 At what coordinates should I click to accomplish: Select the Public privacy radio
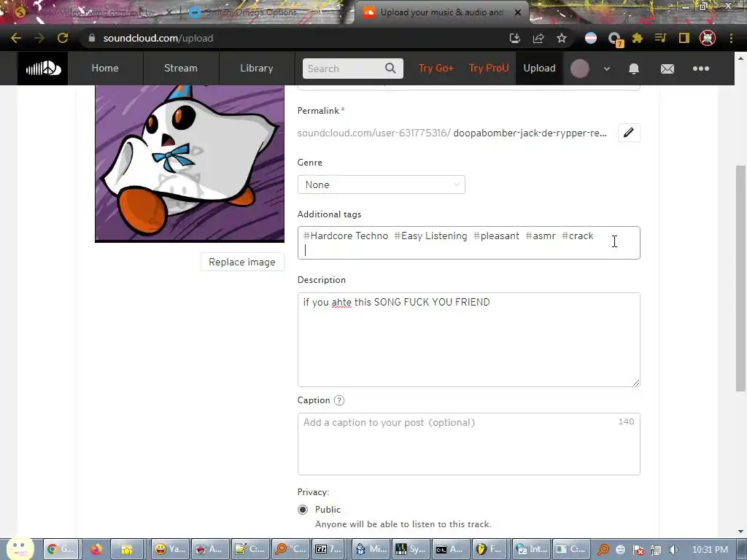pos(303,510)
